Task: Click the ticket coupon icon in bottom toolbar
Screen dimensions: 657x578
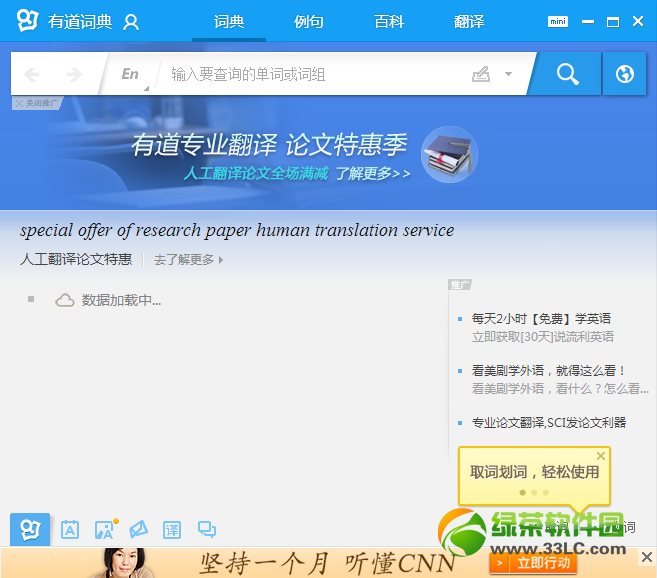Action: click(x=138, y=530)
